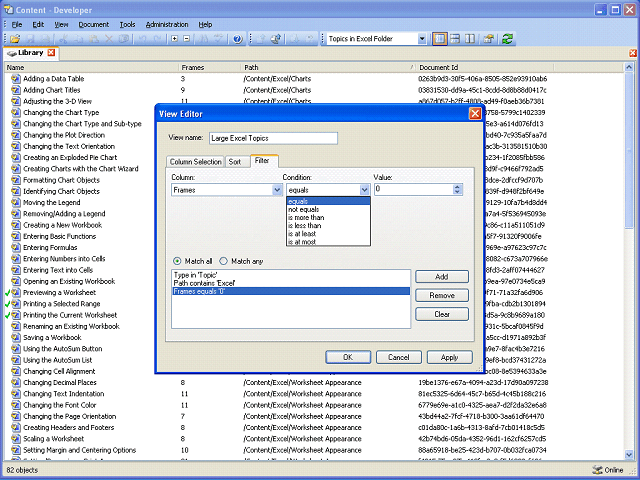Click the Add filter button
This screenshot has height=480, width=640.
point(442,277)
